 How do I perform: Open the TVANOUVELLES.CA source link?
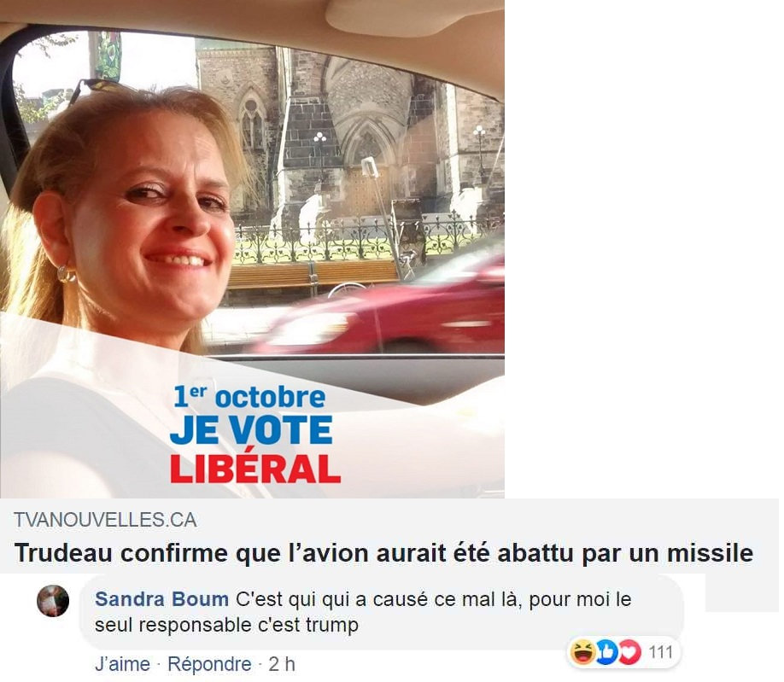tap(105, 520)
